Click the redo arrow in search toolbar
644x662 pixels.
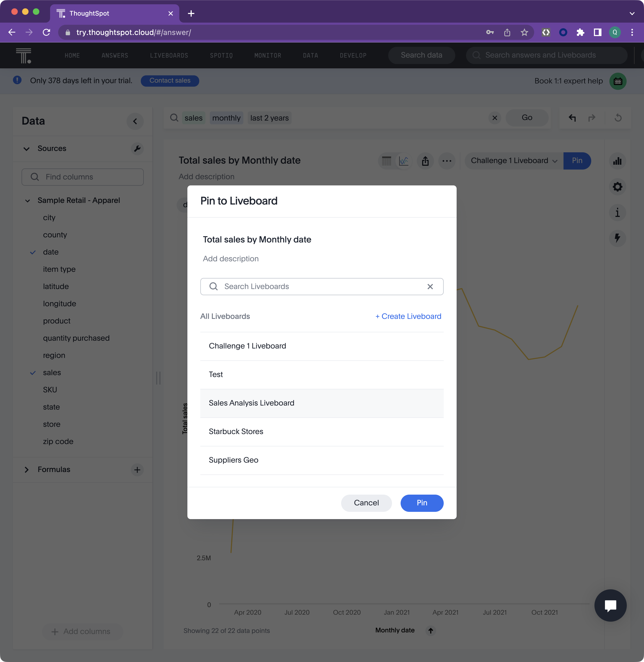(591, 118)
